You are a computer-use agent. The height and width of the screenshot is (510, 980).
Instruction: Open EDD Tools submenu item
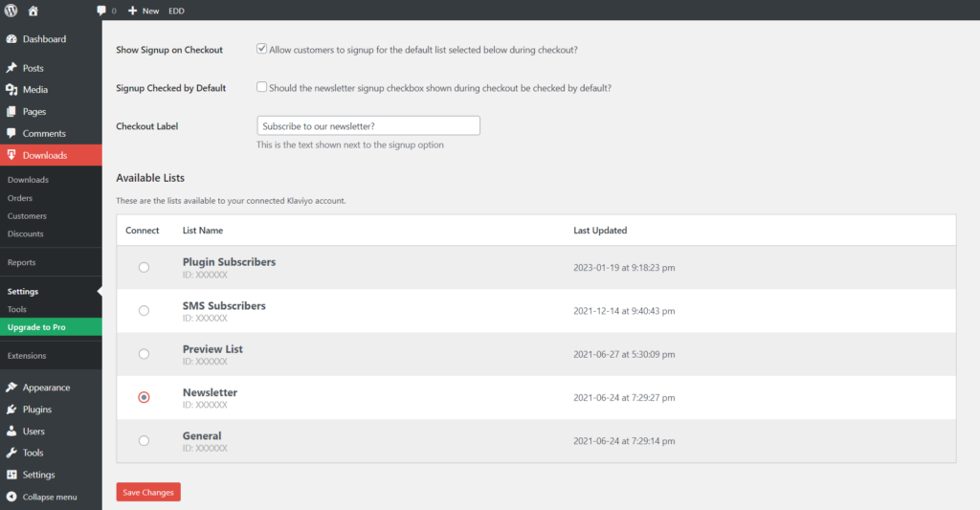[x=17, y=309]
